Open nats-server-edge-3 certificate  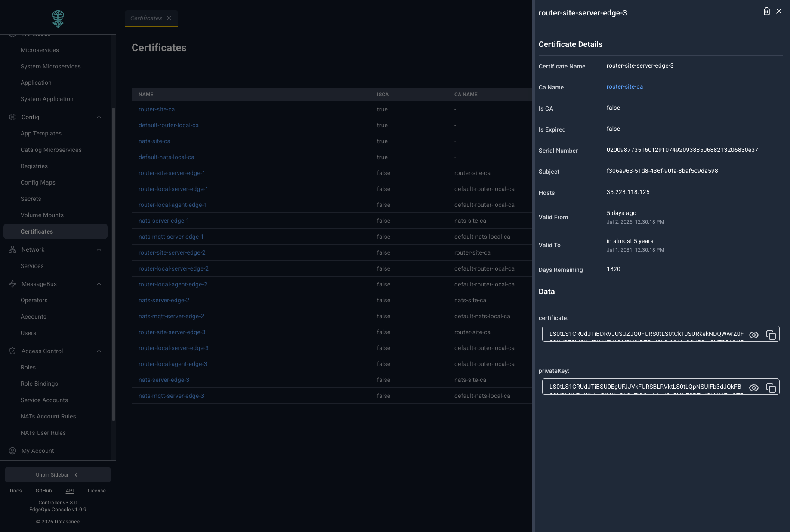pos(164,380)
